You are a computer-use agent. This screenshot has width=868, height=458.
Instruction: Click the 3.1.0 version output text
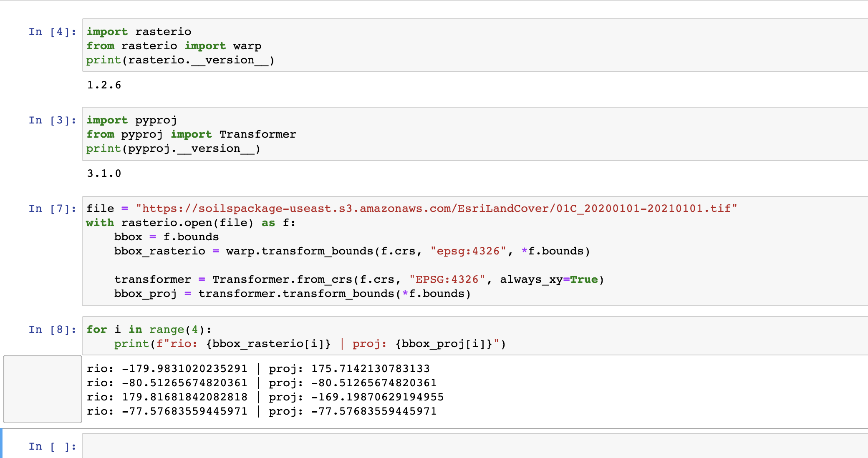(104, 174)
